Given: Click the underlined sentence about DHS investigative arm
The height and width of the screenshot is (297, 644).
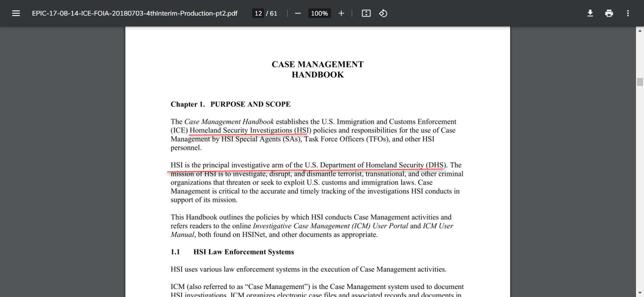Looking at the screenshot, I should 308,165.
